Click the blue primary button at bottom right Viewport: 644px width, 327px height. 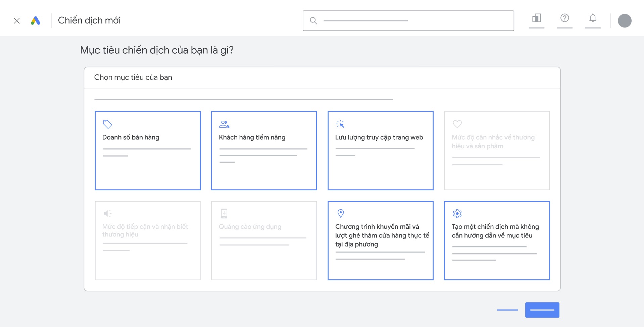click(542, 310)
